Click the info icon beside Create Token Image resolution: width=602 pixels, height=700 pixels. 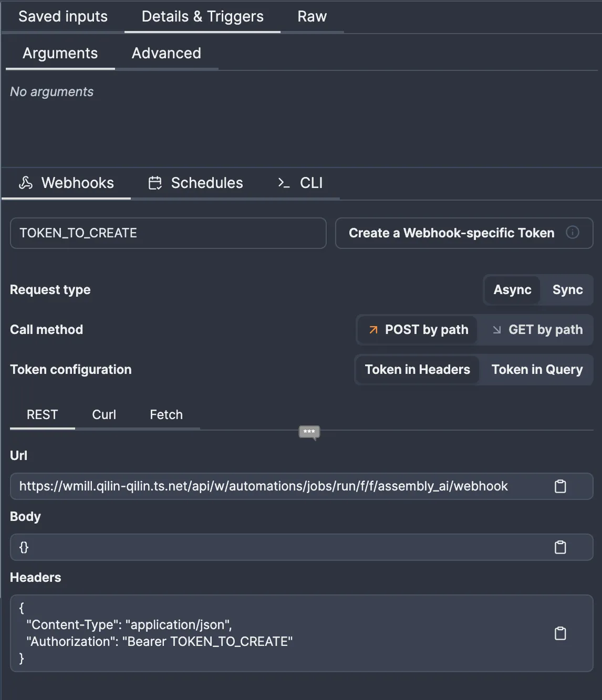[x=573, y=233]
